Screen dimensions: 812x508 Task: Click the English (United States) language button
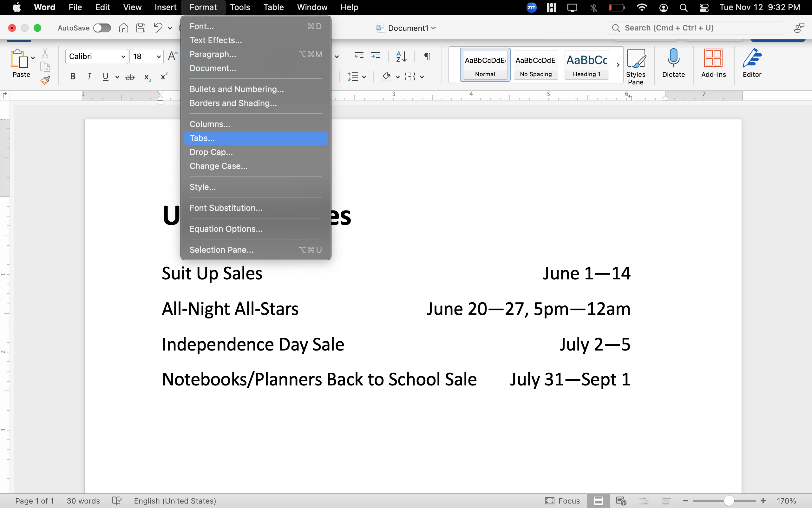point(175,501)
